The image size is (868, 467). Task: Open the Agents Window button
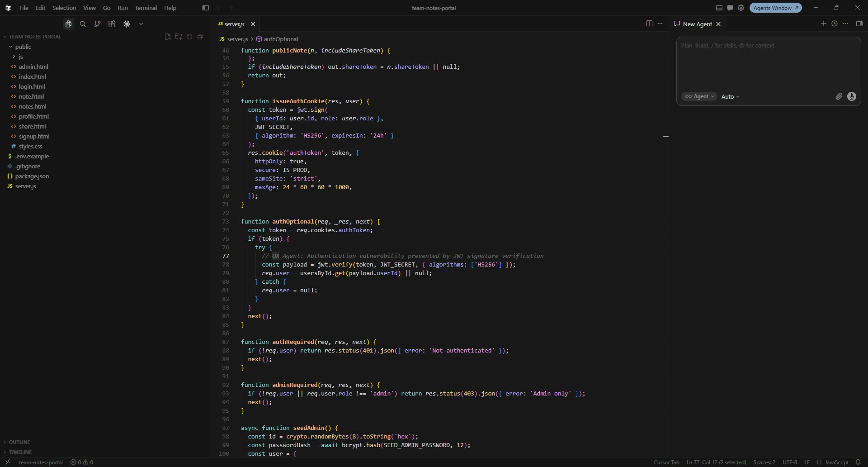776,8
